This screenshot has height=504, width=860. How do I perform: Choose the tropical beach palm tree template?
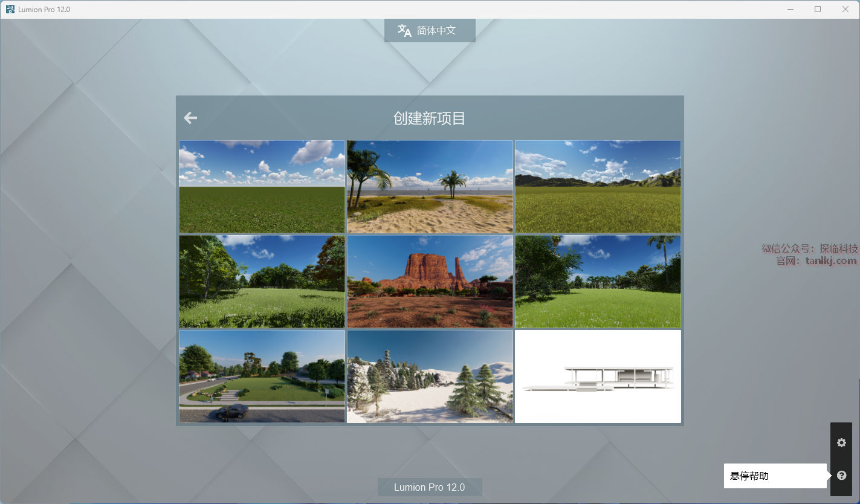click(430, 187)
